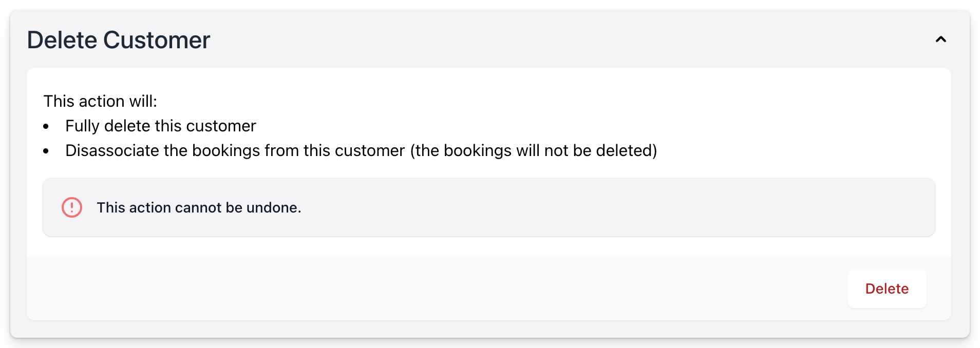Click the footer bar containing the Delete button
The image size is (980, 348).
coord(411,288)
